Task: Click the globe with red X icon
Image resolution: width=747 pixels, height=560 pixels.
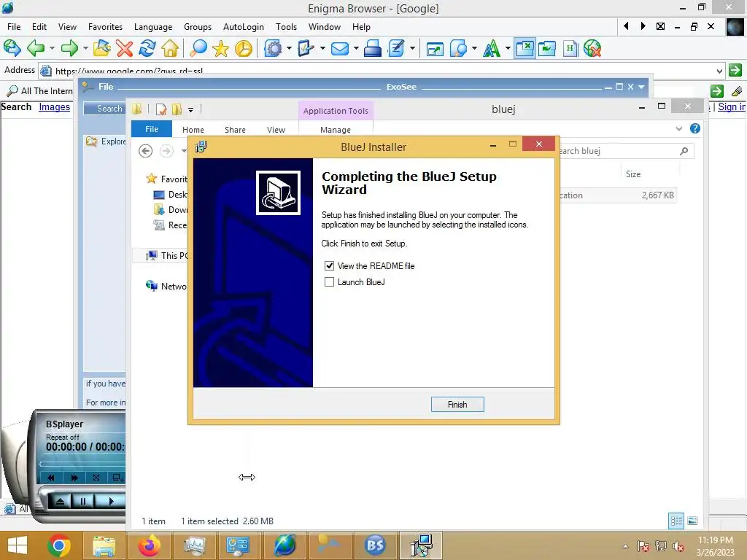Action: coord(592,48)
